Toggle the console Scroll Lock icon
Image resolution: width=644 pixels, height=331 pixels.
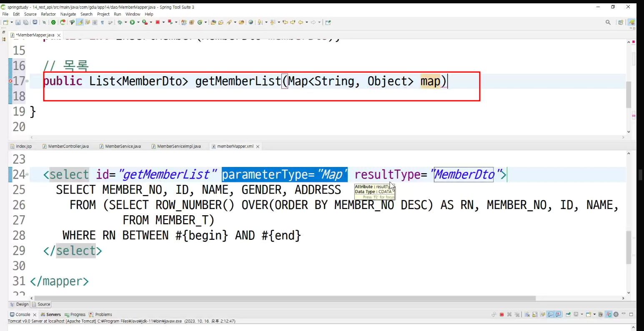[x=535, y=314]
